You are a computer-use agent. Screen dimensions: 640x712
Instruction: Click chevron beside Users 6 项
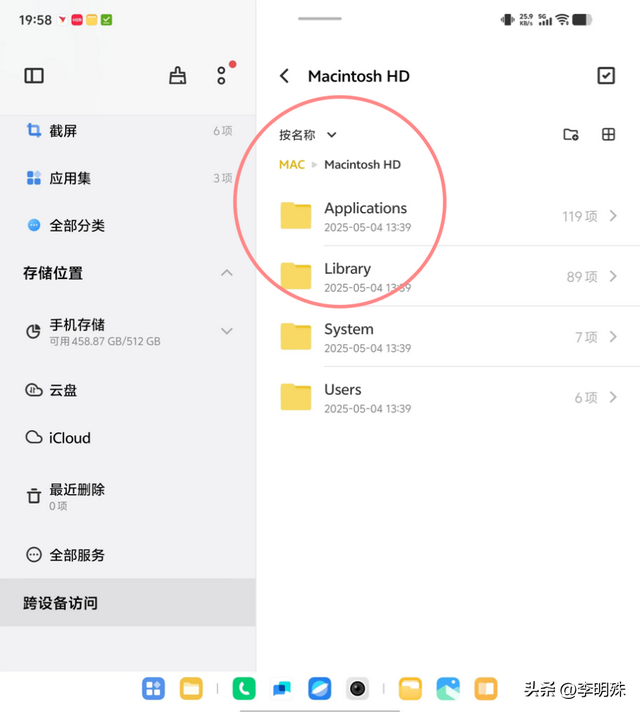point(613,397)
